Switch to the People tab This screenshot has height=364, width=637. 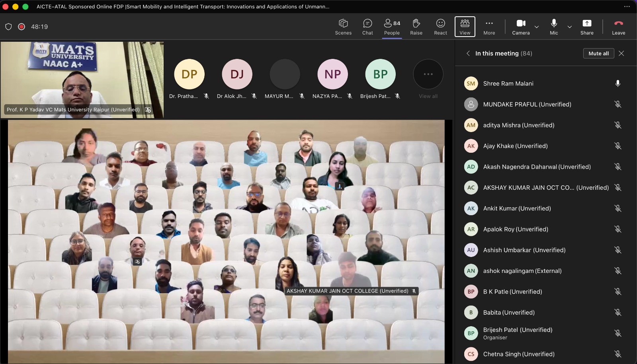pyautogui.click(x=392, y=27)
